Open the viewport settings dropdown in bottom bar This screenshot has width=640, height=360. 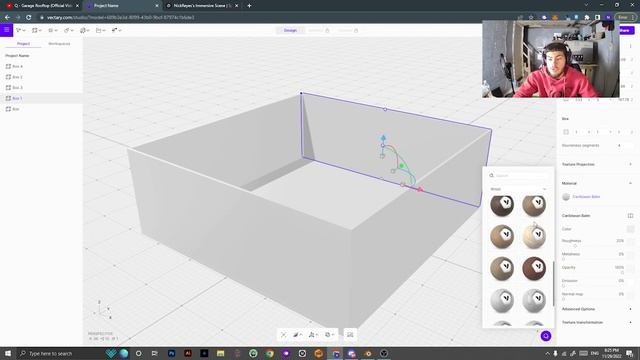[329, 335]
